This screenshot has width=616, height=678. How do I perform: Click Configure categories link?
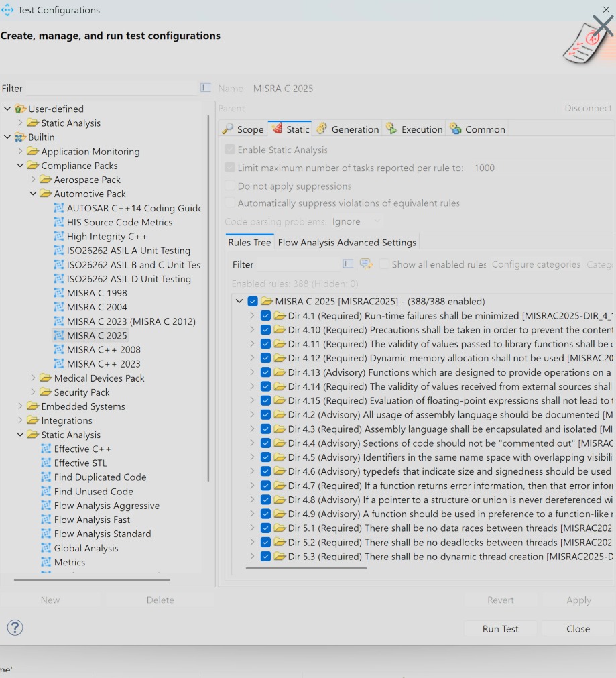pyautogui.click(x=536, y=264)
